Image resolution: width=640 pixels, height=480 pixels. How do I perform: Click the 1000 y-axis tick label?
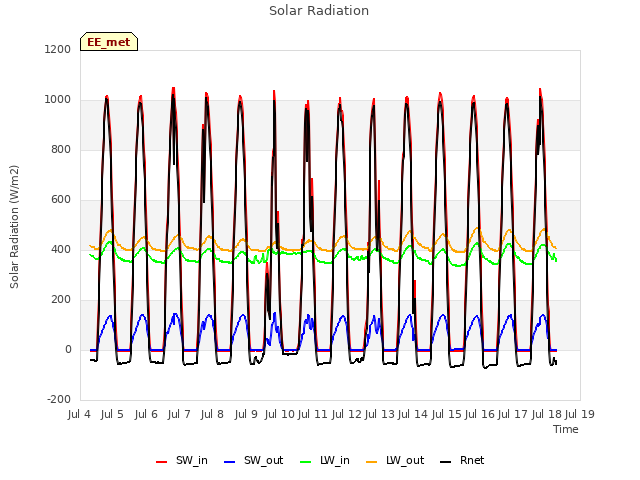tap(58, 100)
